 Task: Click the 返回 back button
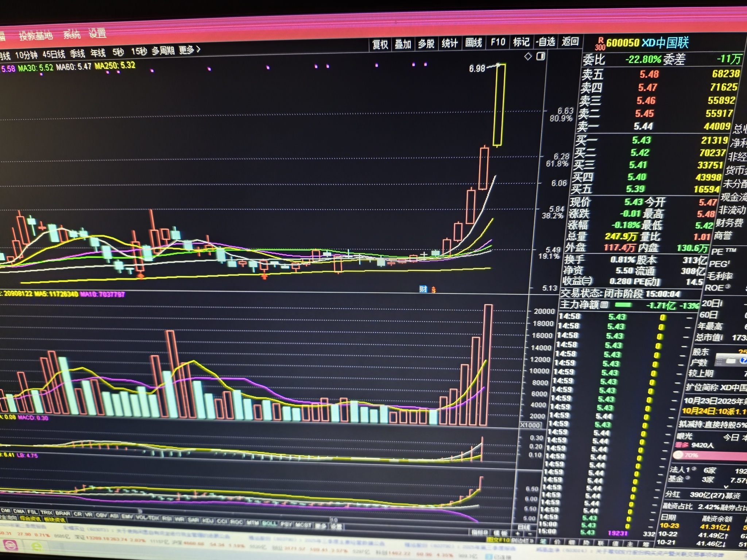pos(570,42)
